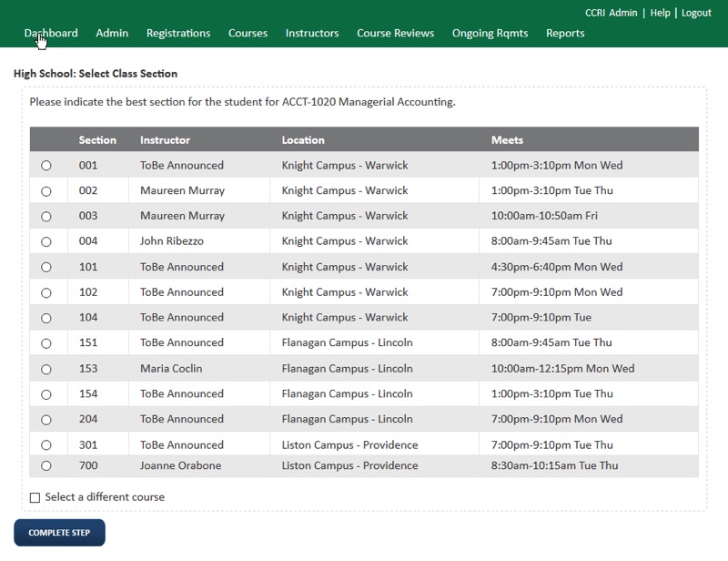Select radio button for section 001

46,166
